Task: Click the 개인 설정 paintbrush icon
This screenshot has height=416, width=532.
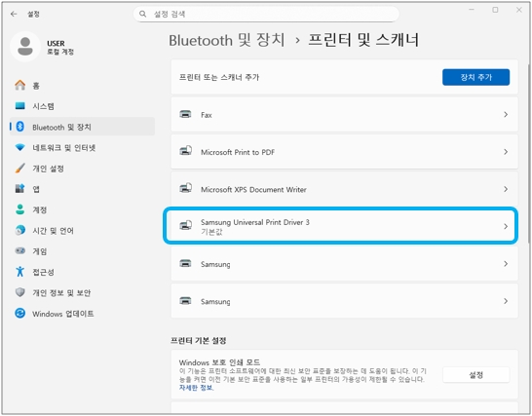Action: pos(20,169)
